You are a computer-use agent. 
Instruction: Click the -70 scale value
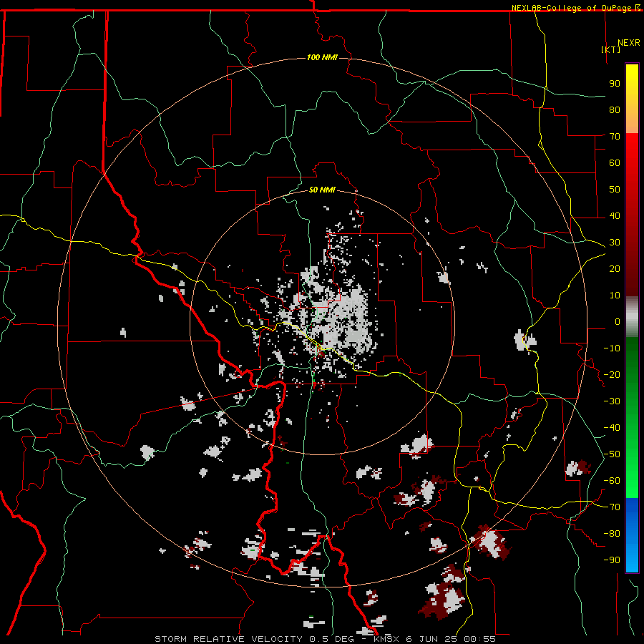[x=612, y=507]
